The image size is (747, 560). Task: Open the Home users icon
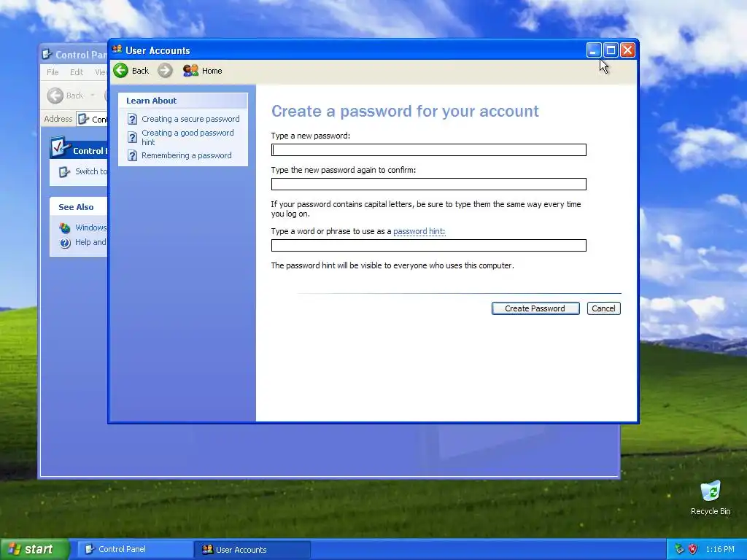[190, 71]
